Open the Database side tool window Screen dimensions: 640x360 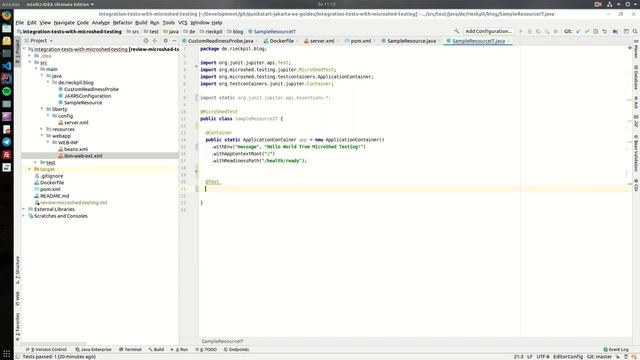(636, 77)
